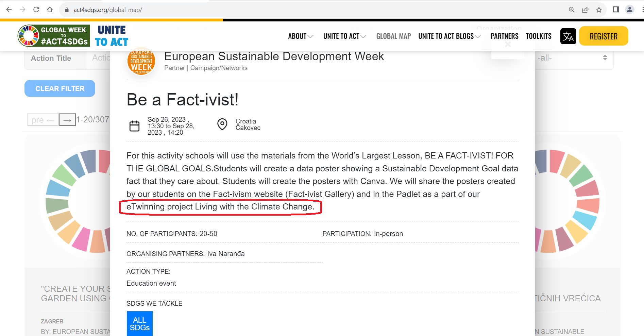Close the action details popup
This screenshot has height=336, width=644.
pos(508,44)
